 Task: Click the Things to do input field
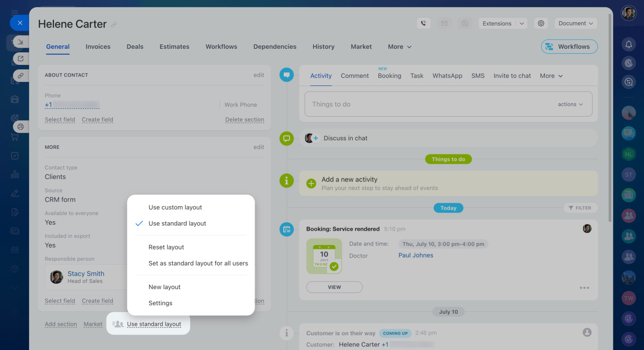coord(428,104)
